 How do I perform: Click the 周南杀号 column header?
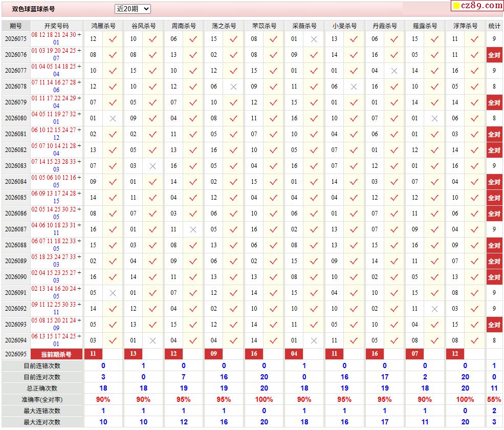tap(184, 26)
